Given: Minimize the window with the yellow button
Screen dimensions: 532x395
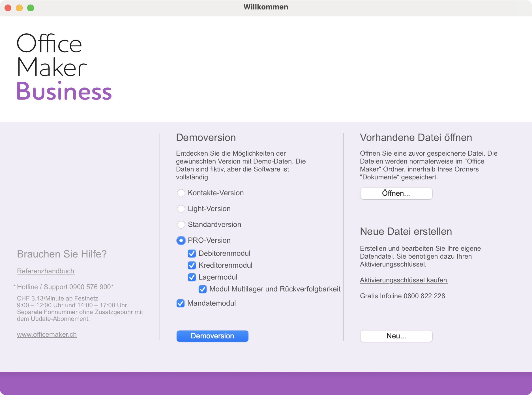Looking at the screenshot, I should point(19,8).
